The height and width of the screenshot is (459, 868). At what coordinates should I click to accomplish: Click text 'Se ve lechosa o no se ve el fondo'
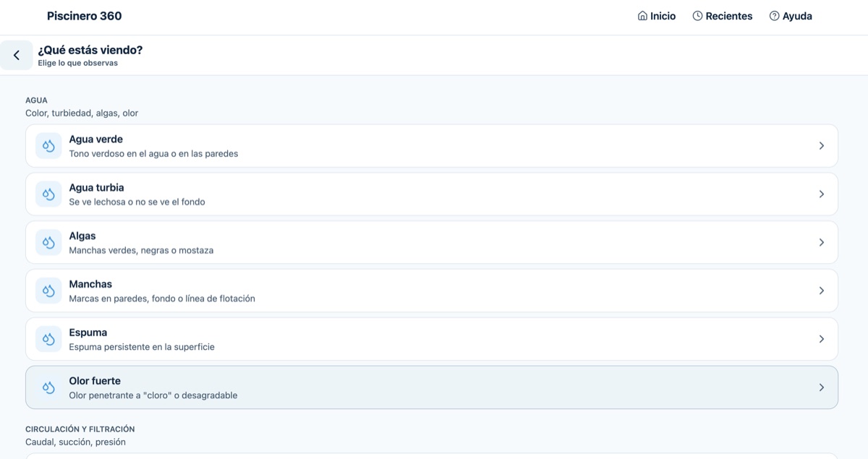point(137,202)
